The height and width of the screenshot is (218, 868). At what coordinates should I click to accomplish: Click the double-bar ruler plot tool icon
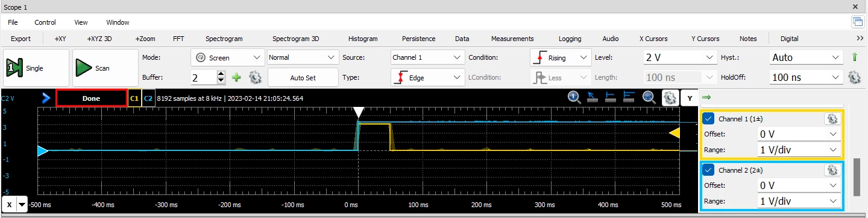coord(629,97)
